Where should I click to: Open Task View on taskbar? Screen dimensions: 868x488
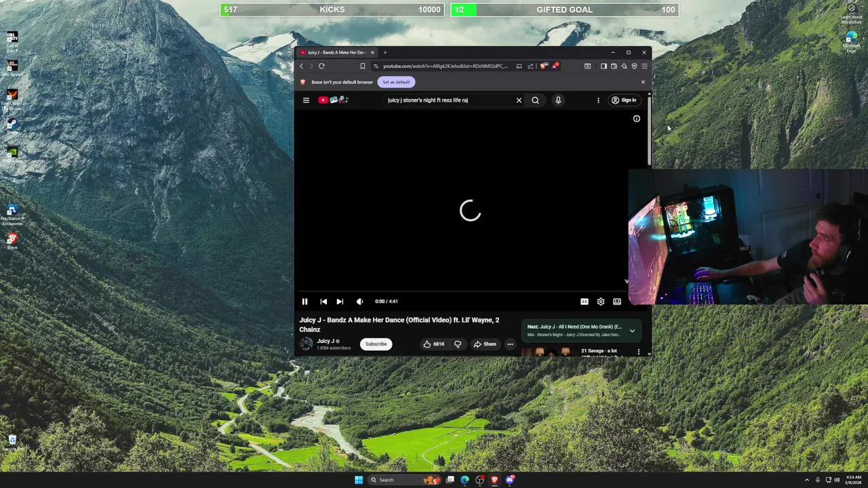click(450, 480)
